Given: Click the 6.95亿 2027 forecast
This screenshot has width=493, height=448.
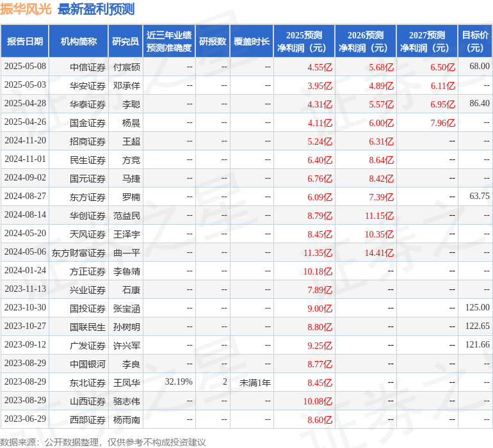Looking at the screenshot, I should (442, 104).
